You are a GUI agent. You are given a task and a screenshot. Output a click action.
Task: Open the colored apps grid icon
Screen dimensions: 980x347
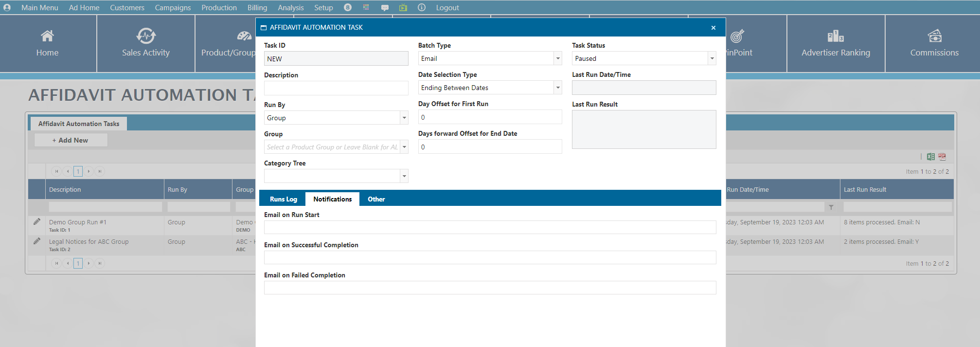point(366,8)
